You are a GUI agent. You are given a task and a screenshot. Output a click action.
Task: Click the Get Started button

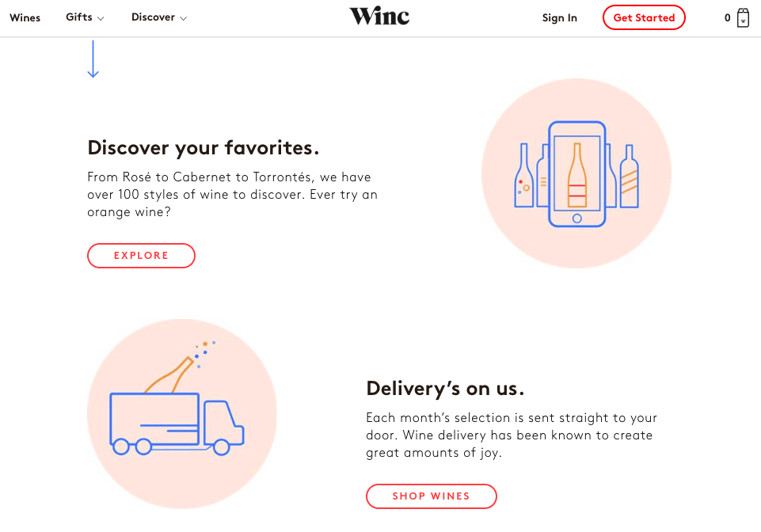(644, 17)
